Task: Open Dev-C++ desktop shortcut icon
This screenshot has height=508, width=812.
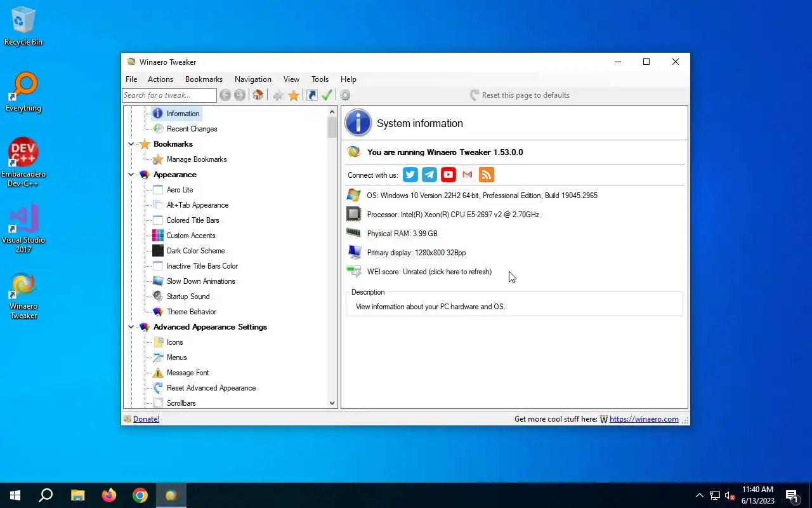Action: 23,163
